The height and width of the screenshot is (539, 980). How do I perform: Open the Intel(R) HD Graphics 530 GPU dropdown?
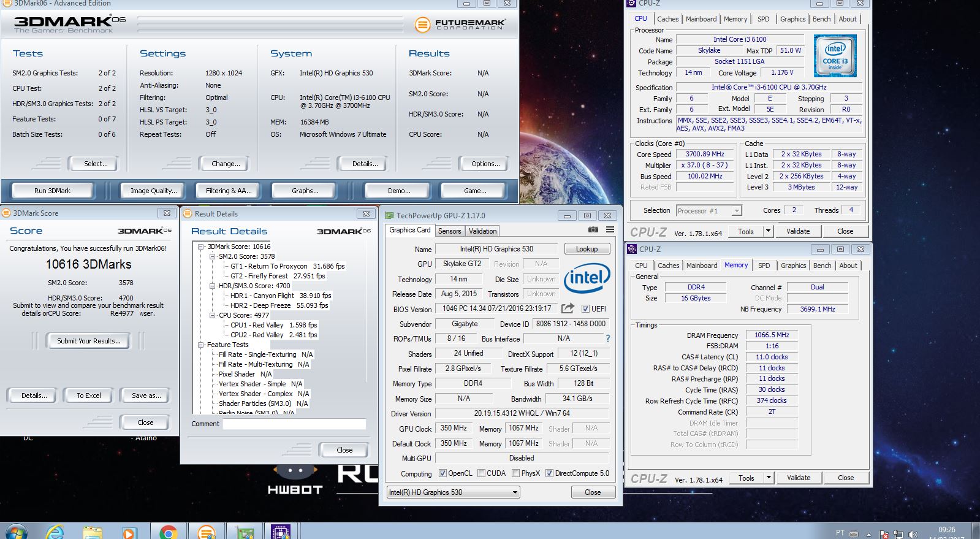(453, 492)
